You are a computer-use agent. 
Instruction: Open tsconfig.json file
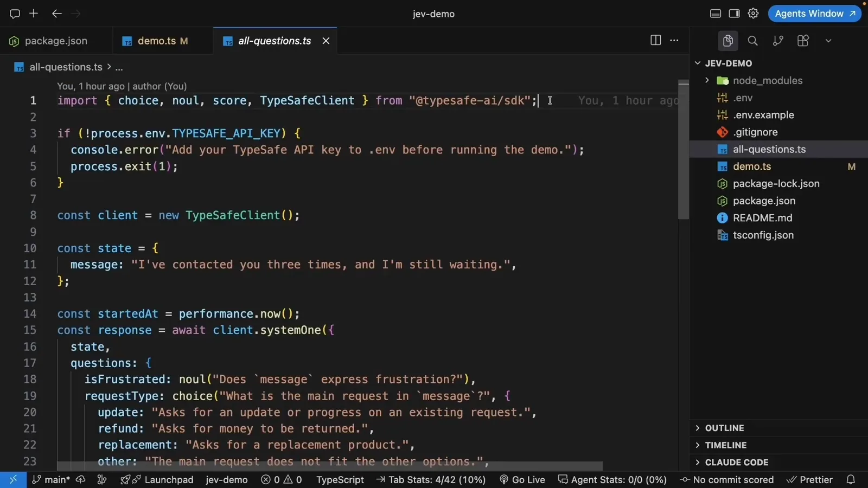coord(779,235)
